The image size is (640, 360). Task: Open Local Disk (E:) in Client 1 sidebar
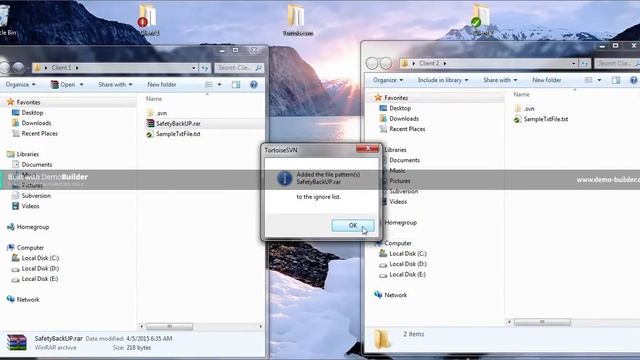pos(35,279)
